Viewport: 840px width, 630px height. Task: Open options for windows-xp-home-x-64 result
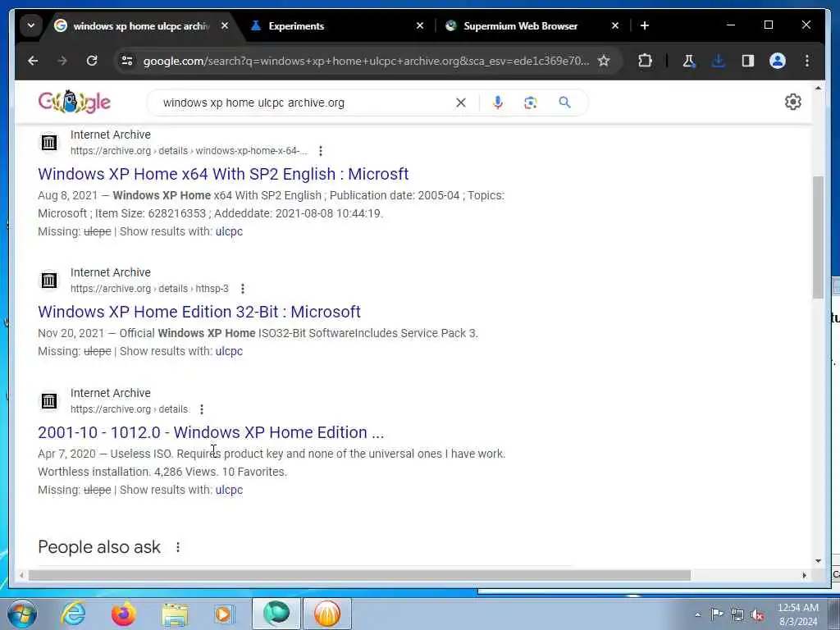(321, 151)
